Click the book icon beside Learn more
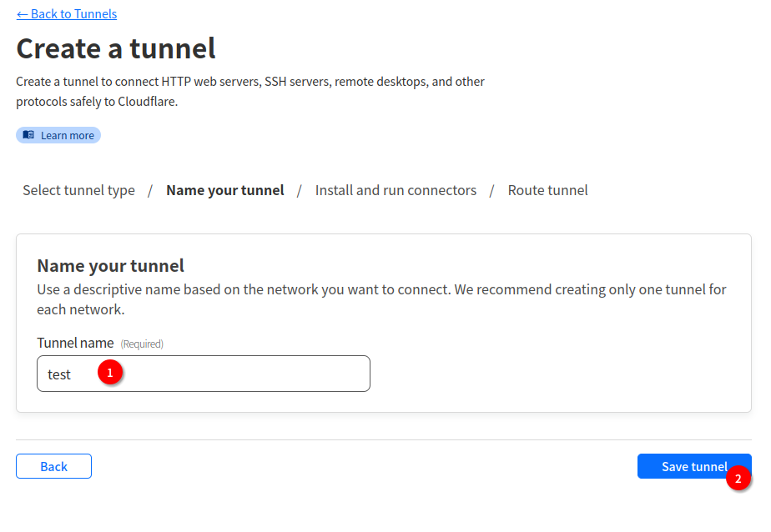 [29, 135]
